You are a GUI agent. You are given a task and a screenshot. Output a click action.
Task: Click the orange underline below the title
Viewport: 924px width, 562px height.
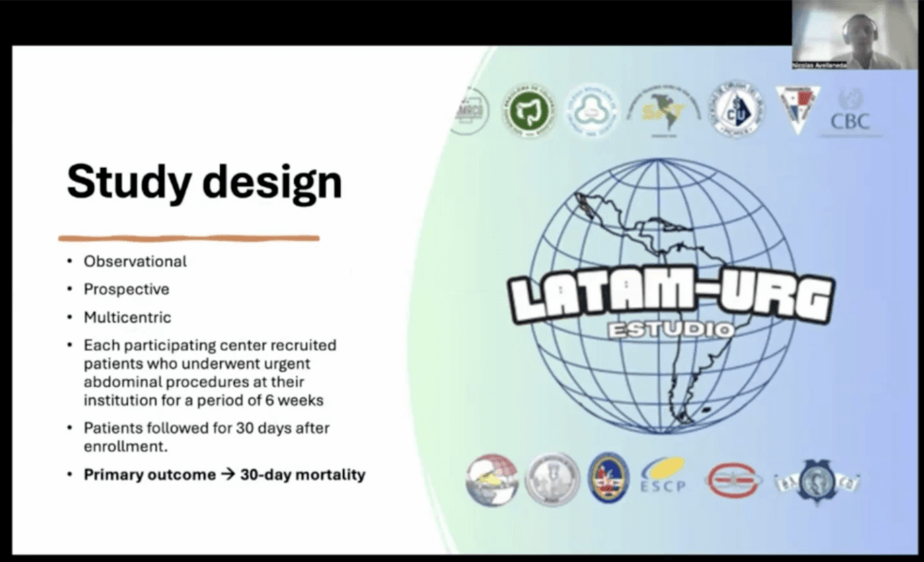tap(189, 238)
